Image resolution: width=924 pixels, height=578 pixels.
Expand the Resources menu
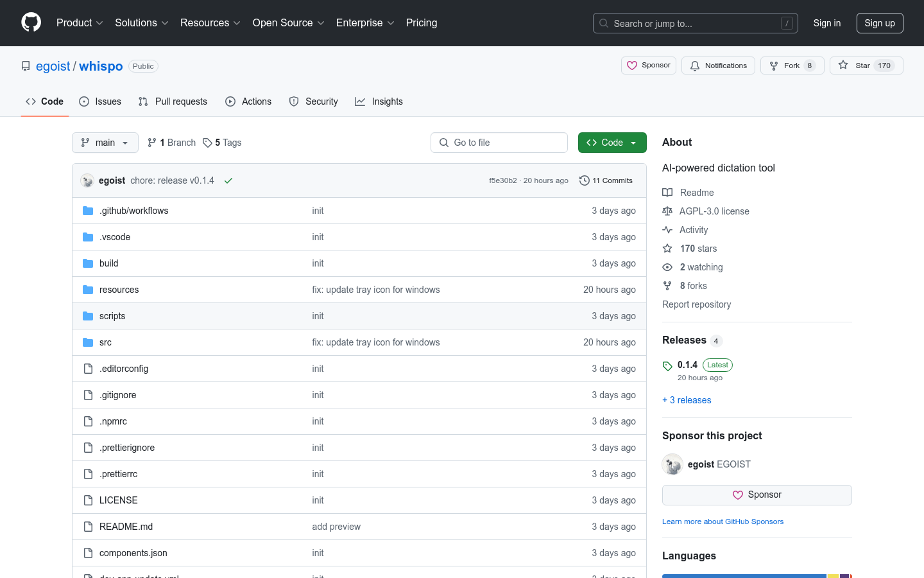(x=210, y=22)
